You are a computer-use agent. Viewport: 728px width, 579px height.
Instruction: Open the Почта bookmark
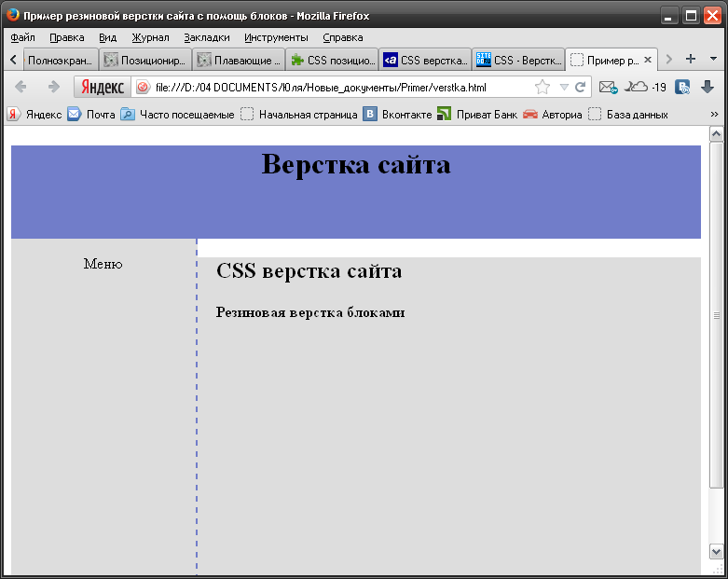point(91,115)
